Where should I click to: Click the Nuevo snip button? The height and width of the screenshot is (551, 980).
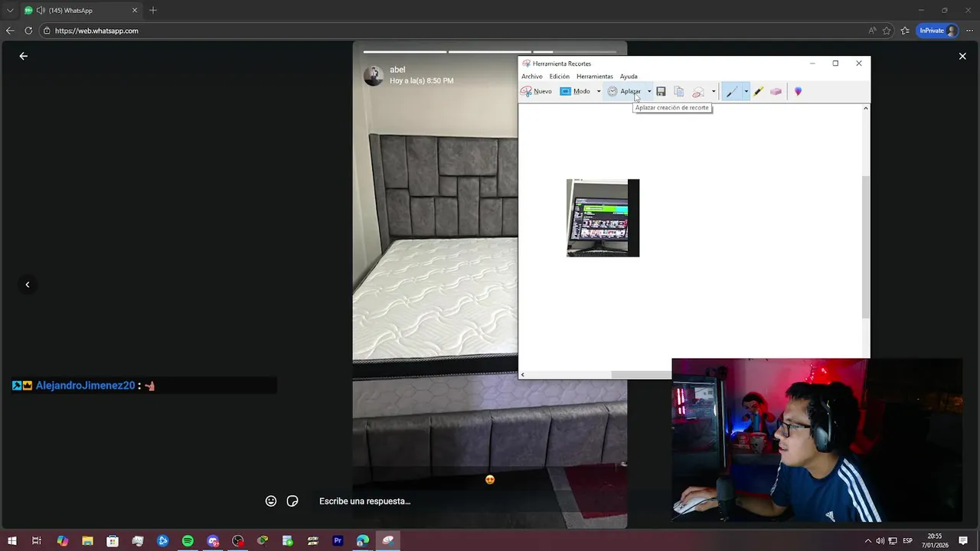tap(536, 91)
